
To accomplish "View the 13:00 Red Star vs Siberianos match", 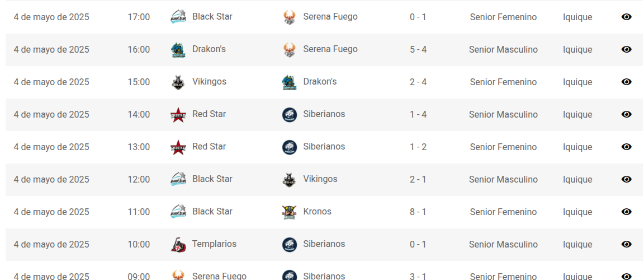I will tap(626, 147).
